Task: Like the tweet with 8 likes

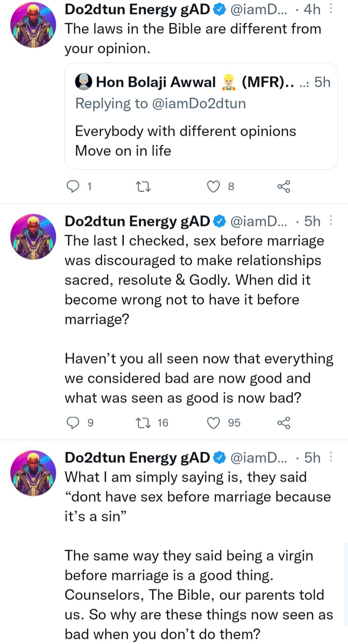Action: pos(214,187)
